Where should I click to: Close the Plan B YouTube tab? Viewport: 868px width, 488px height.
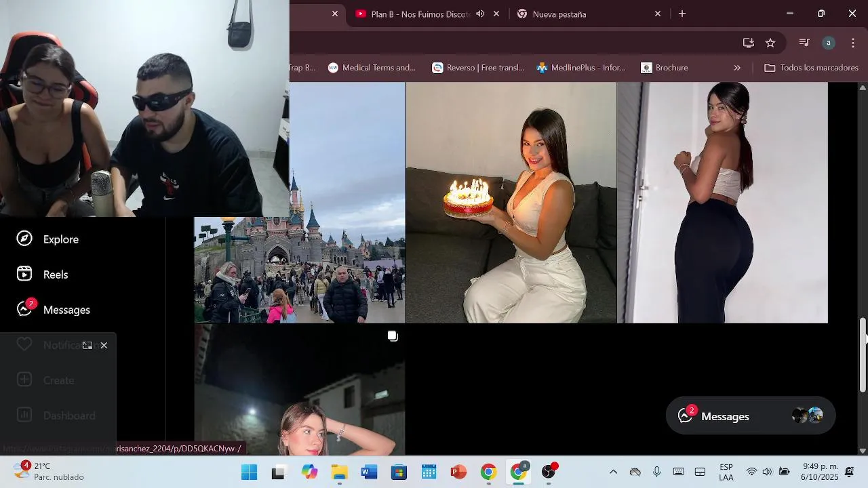[496, 14]
